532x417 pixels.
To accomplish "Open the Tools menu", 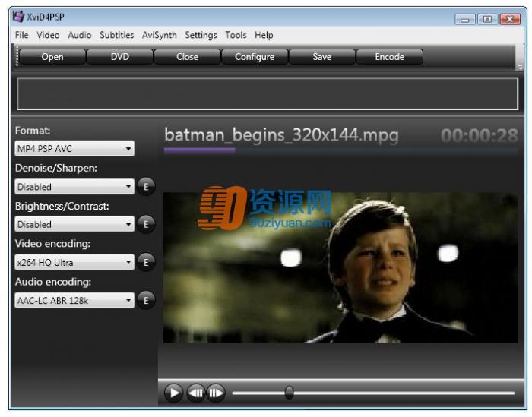I will pos(236,35).
